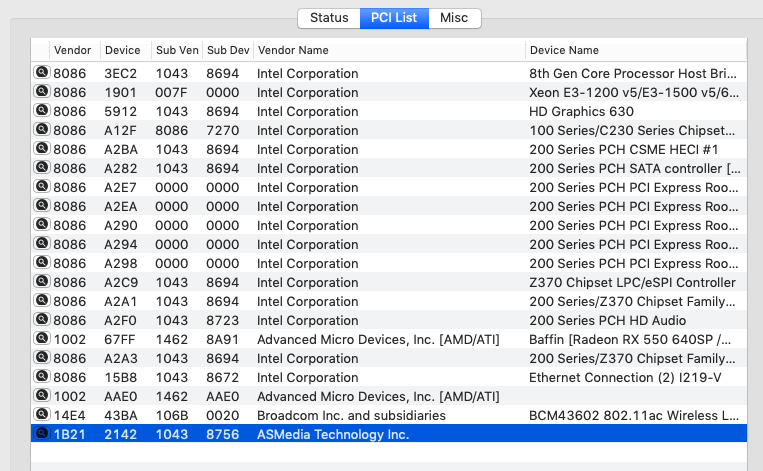Click the lookup icon for device A290
763x471 pixels.
[x=42, y=224]
